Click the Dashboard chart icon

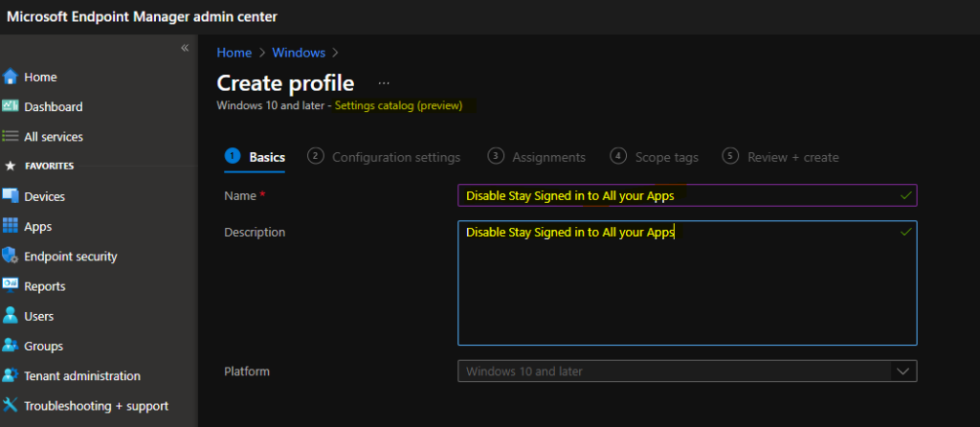point(10,106)
